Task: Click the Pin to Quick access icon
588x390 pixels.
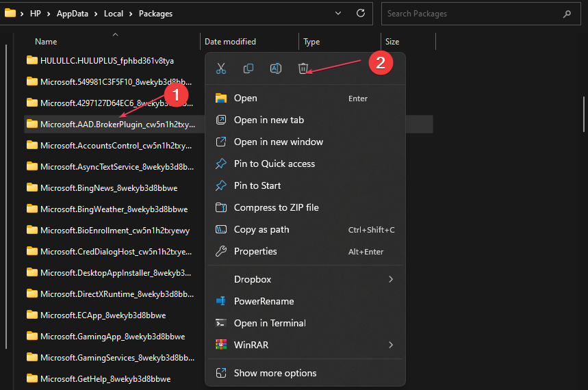Action: tap(221, 164)
